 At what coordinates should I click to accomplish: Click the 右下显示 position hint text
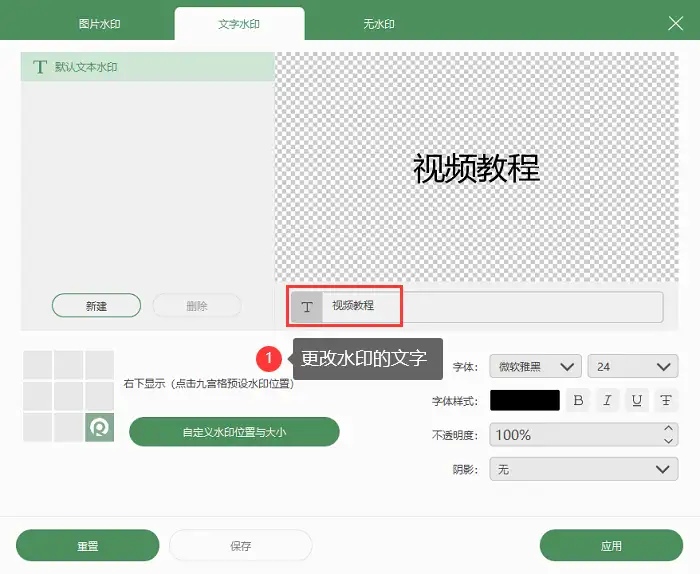pyautogui.click(x=209, y=384)
